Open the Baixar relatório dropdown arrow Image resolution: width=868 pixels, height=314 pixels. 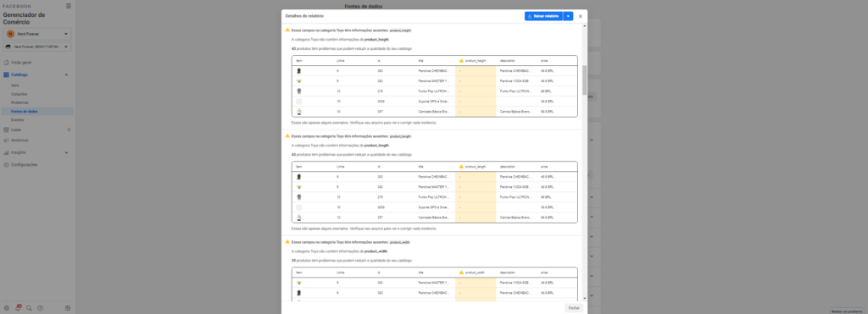point(568,17)
